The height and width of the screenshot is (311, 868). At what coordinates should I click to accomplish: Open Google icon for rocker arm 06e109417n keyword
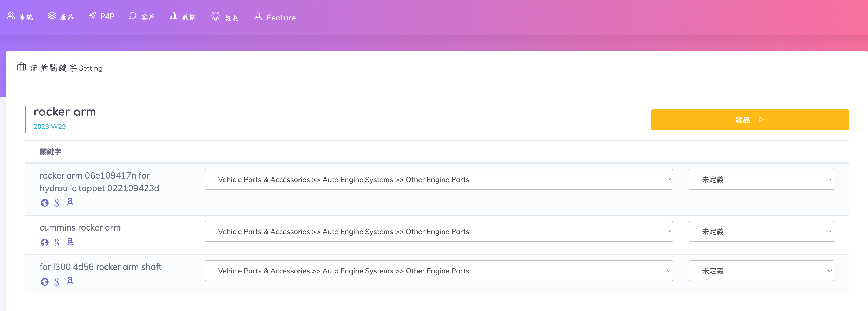tap(57, 203)
